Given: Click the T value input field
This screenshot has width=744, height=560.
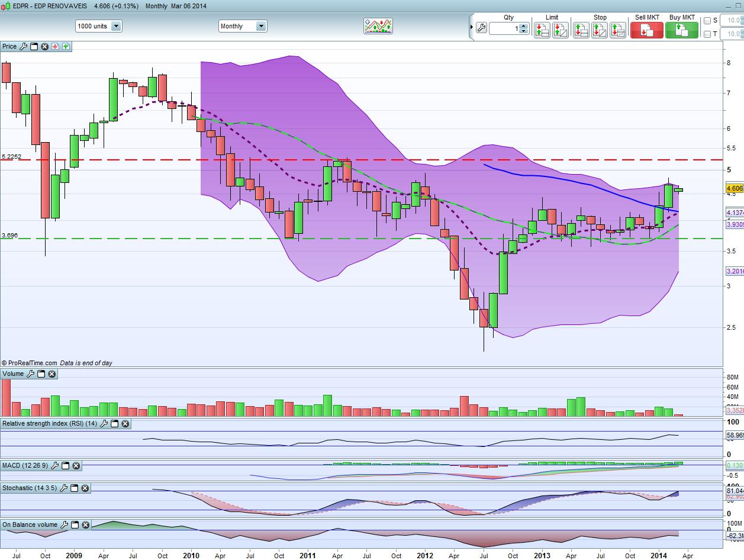Looking at the screenshot, I should 733,34.
